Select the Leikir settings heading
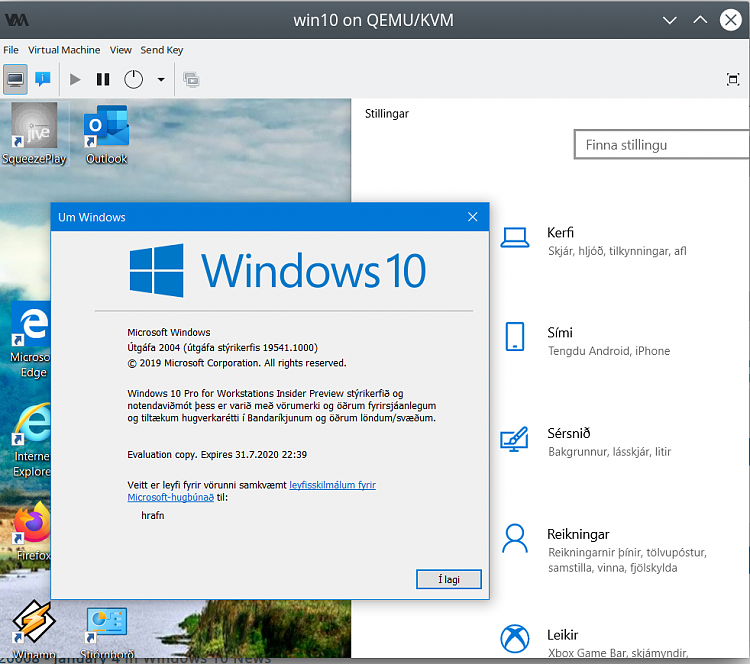This screenshot has width=750, height=664. 562,635
